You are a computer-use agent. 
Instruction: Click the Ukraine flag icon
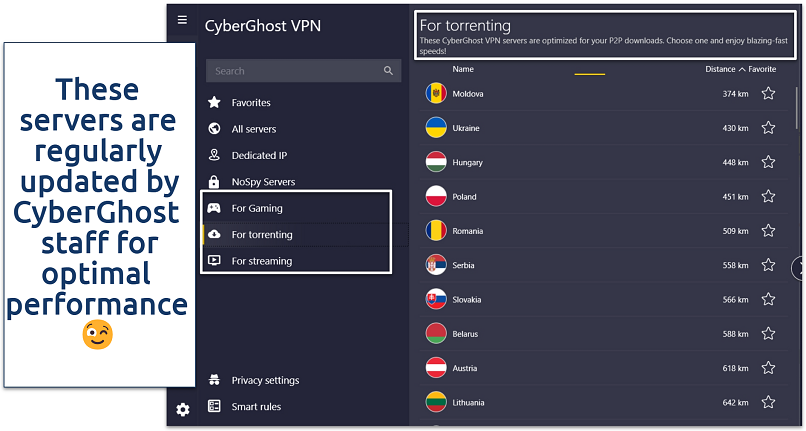click(x=435, y=128)
